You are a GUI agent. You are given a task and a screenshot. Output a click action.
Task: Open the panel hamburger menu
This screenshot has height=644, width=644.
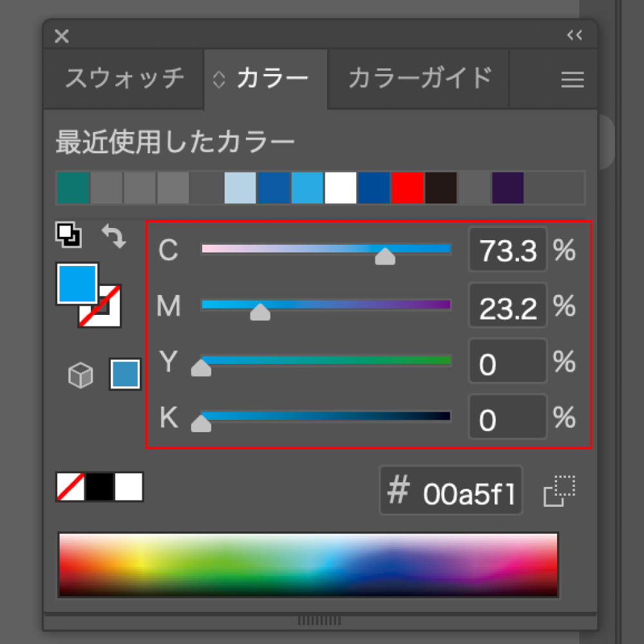pos(573,79)
